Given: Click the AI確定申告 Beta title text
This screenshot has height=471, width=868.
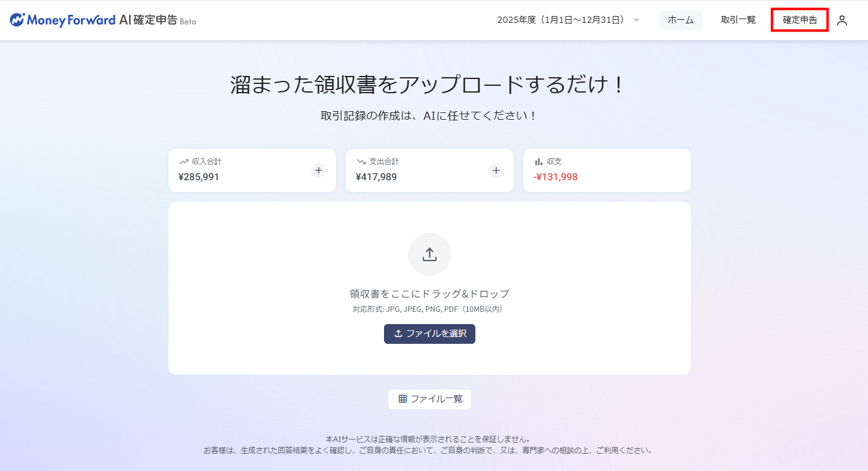Looking at the screenshot, I should click(157, 20).
